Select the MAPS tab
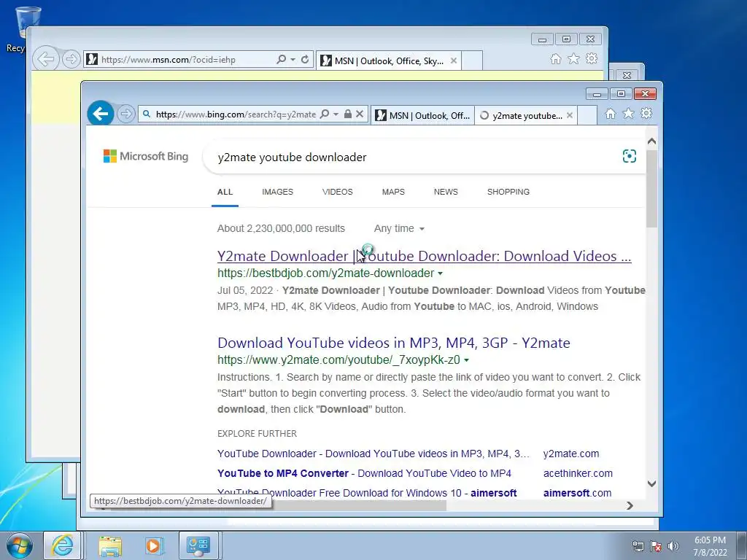Image resolution: width=747 pixels, height=560 pixels. coord(393,192)
